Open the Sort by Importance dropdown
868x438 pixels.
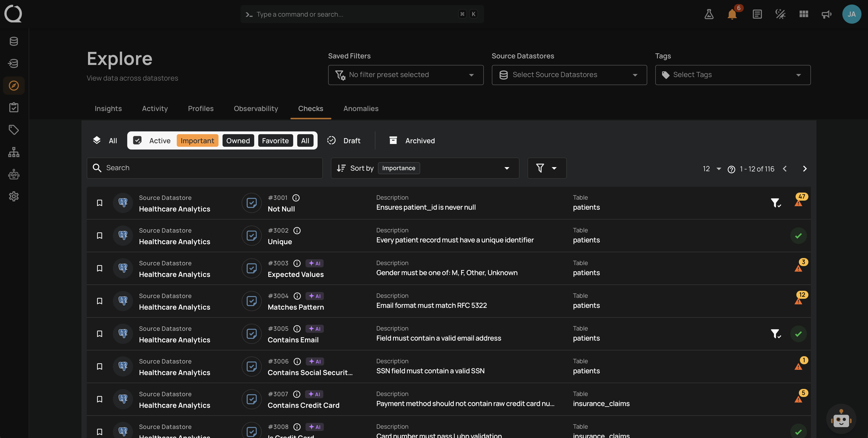(x=425, y=168)
